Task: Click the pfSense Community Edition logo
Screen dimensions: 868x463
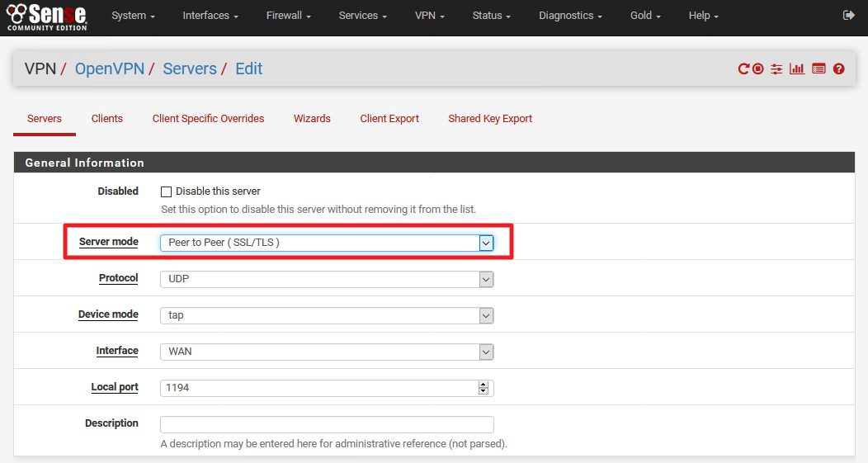Action: point(46,17)
